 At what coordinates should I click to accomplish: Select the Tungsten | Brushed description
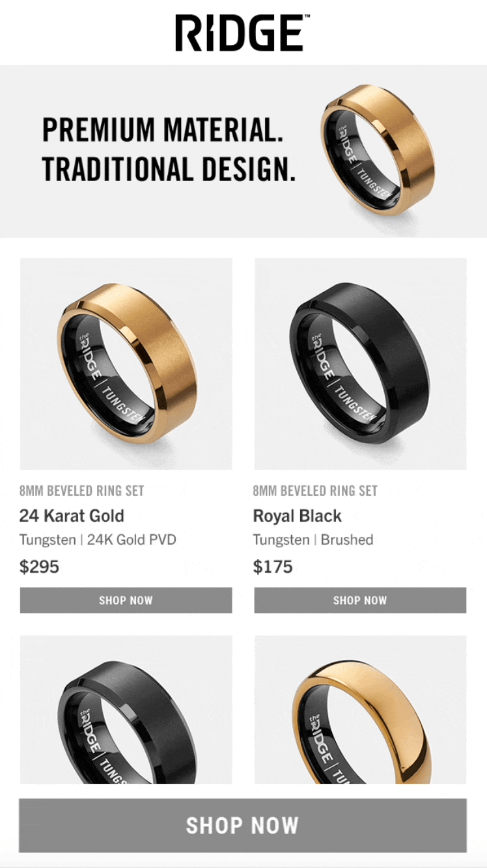(313, 540)
